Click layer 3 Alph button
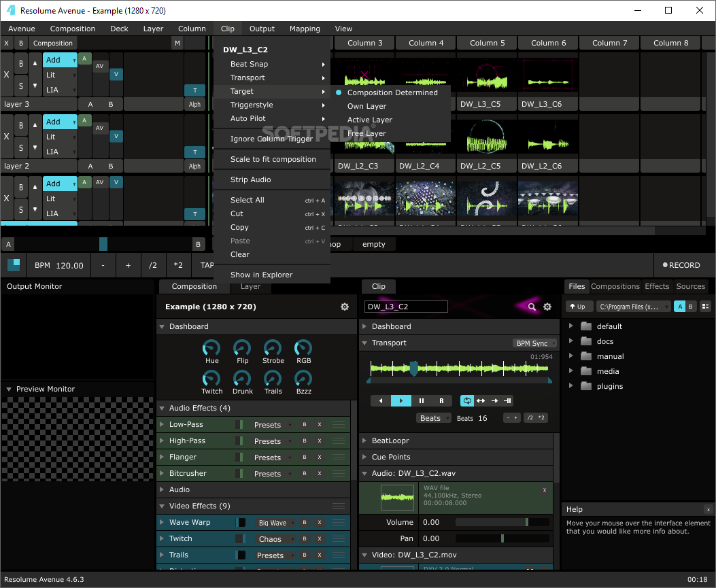Viewport: 716px width, 588px height. pyautogui.click(x=194, y=105)
